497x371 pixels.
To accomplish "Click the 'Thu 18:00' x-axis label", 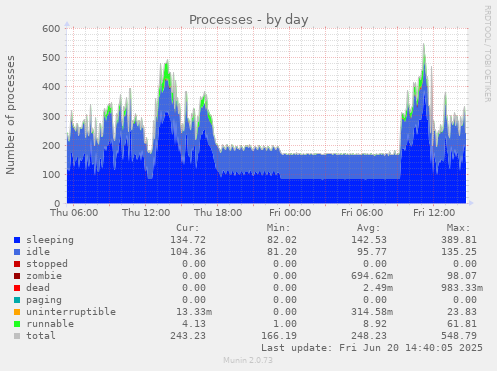I will tap(218, 213).
